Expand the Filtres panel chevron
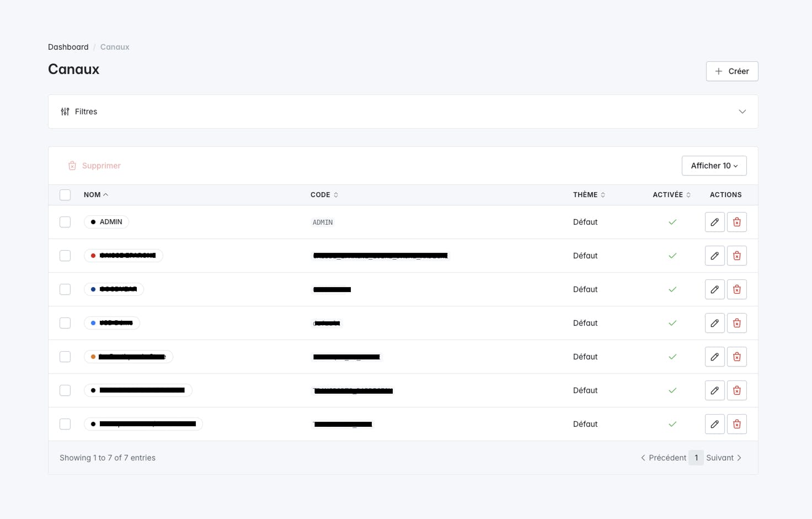This screenshot has width=812, height=519. point(742,112)
